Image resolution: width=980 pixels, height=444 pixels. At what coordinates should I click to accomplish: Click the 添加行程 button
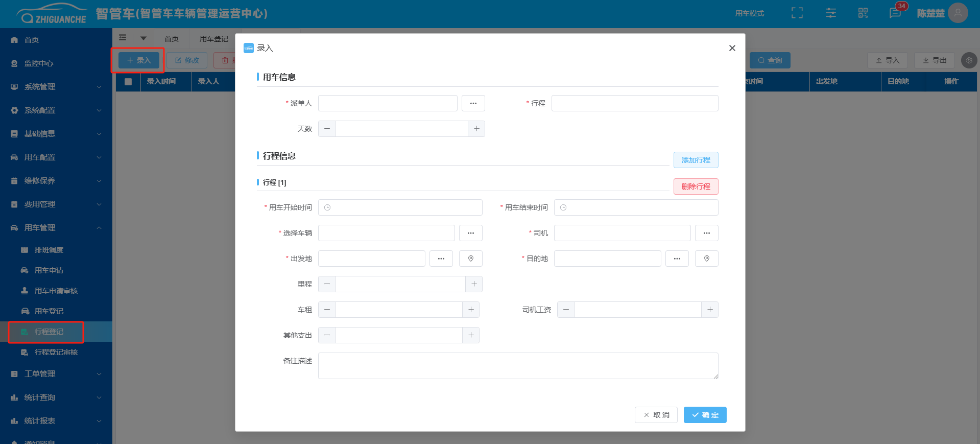coord(696,160)
